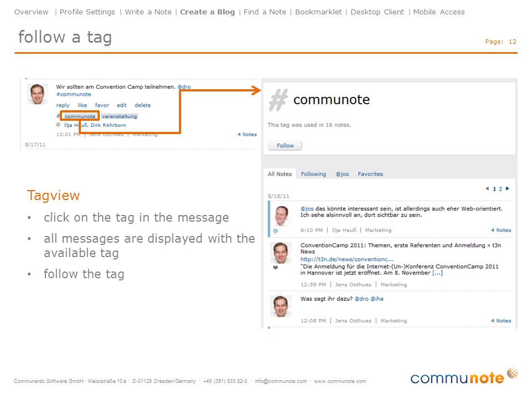Image resolution: width=532 pixels, height=399 pixels.
Task: Click the author avatar of the Convention Camp note
Action: coord(37,94)
